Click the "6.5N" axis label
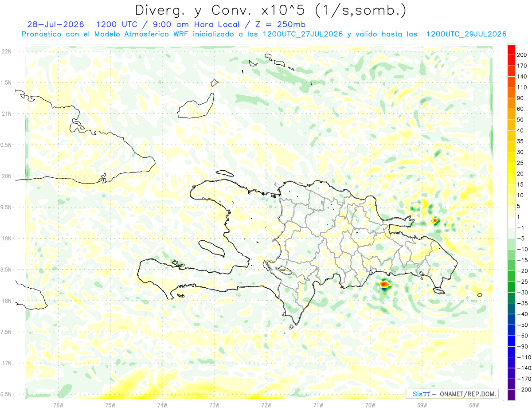 7,394
